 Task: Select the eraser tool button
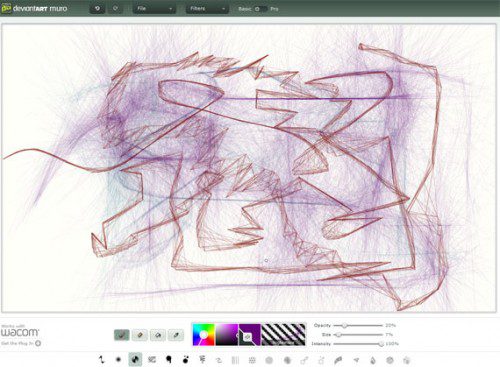[140, 335]
